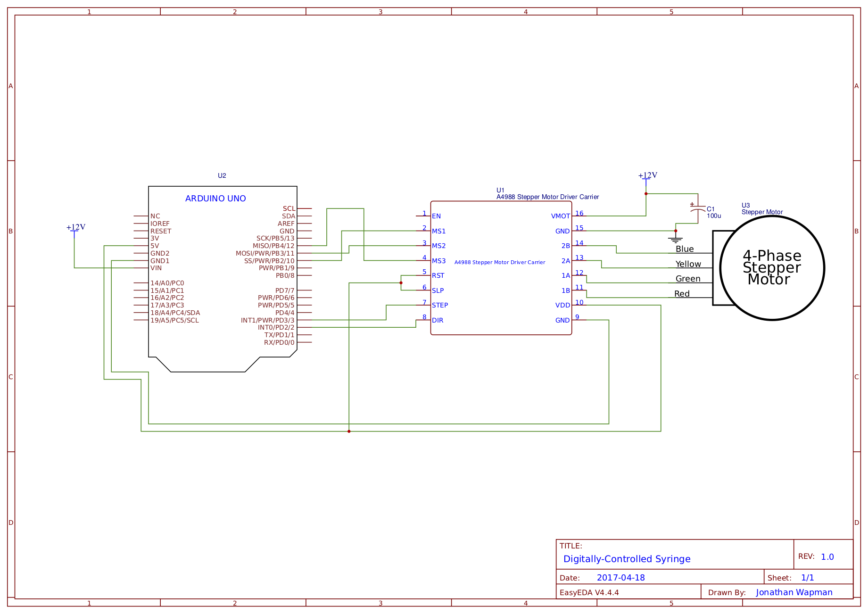Select the date 2017-04-18

click(620, 578)
